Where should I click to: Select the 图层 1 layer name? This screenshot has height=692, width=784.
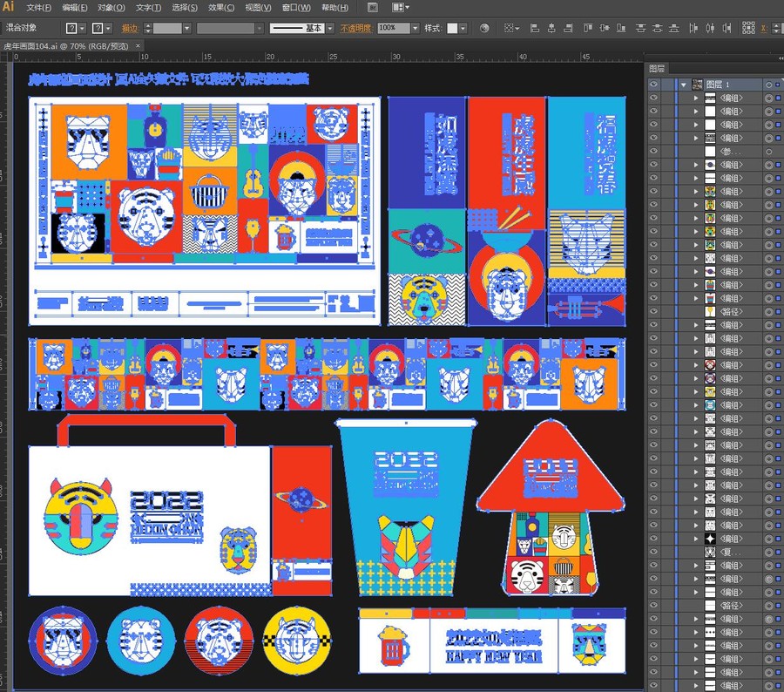[718, 85]
